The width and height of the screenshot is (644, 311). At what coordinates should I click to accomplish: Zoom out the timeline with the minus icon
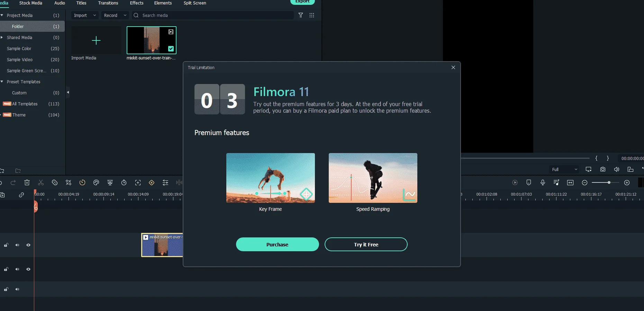point(584,182)
